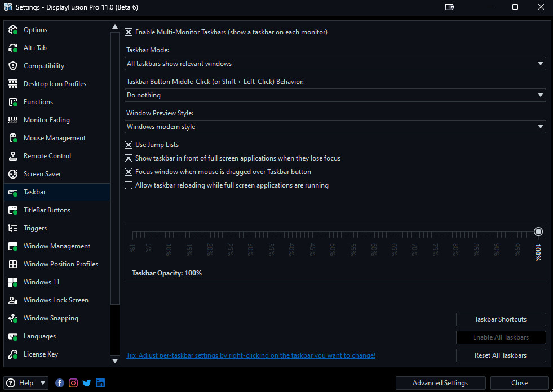Click the Monitor Fading sidebar icon

click(x=13, y=120)
